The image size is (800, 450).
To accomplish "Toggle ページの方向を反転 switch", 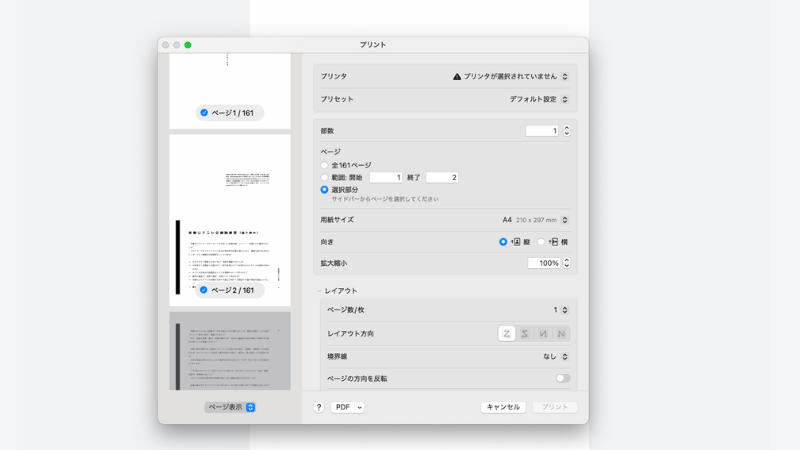I will click(563, 378).
